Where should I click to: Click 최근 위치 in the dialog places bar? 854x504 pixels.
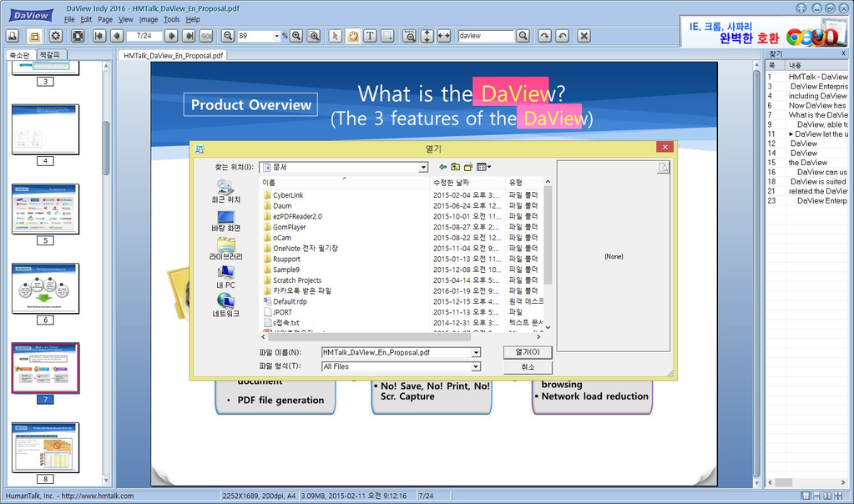(x=225, y=192)
